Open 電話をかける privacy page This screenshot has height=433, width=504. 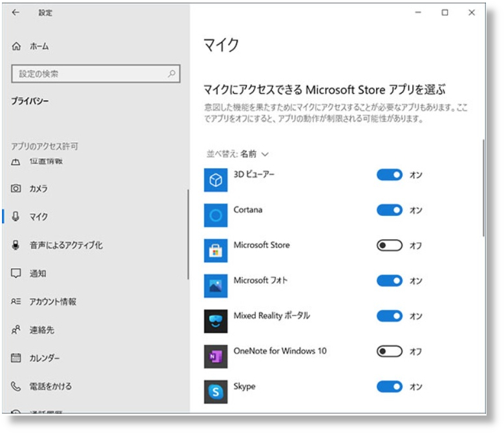[x=95, y=386]
